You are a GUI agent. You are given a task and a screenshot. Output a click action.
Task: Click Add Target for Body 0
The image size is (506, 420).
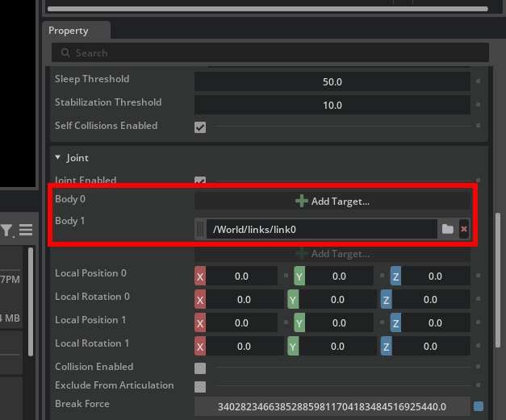pos(332,201)
